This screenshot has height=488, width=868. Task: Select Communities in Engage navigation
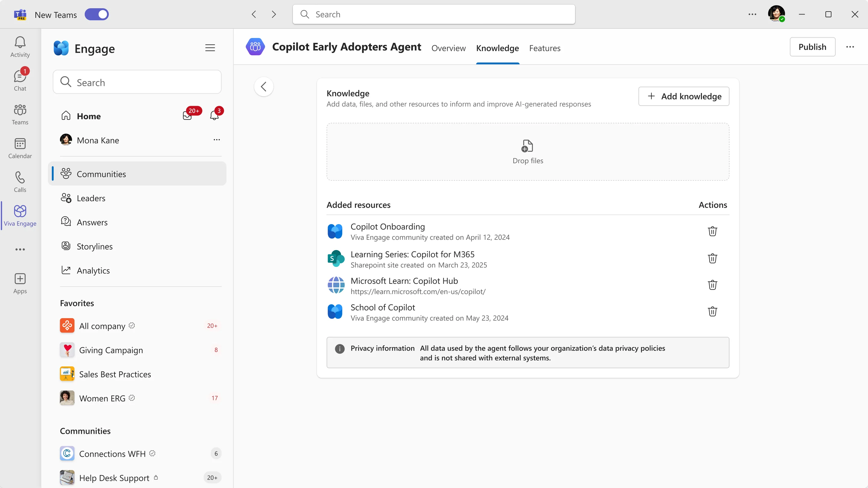click(x=137, y=174)
